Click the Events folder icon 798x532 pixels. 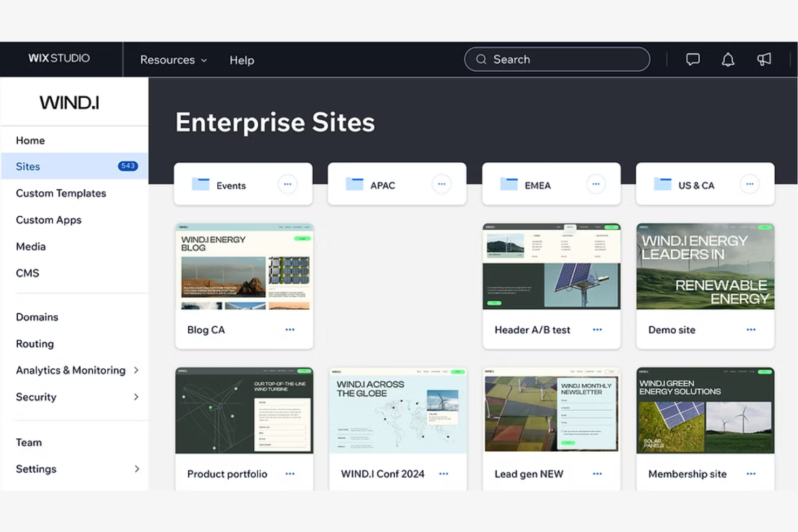(201, 184)
